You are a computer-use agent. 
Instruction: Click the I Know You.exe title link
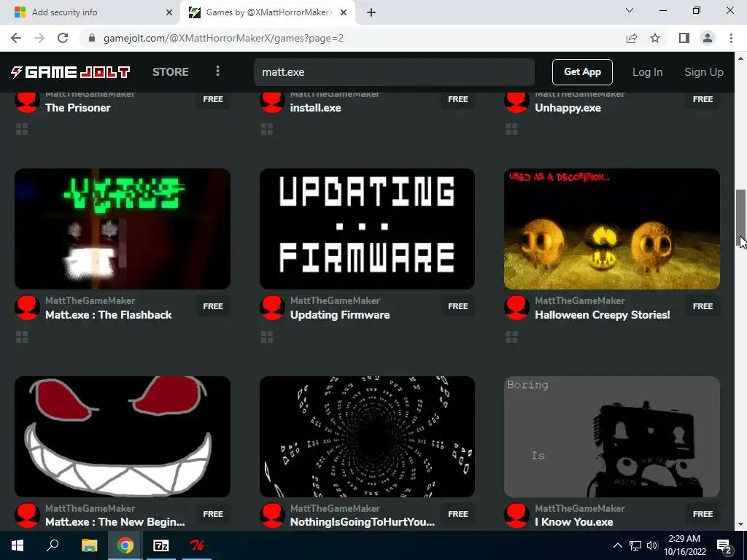pyautogui.click(x=573, y=522)
